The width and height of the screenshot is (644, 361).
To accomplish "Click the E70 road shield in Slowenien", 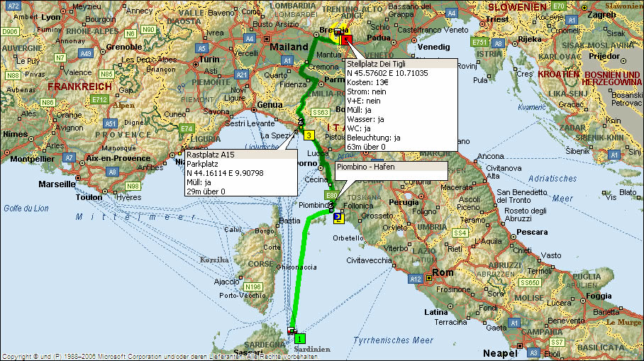I will 559,6.
